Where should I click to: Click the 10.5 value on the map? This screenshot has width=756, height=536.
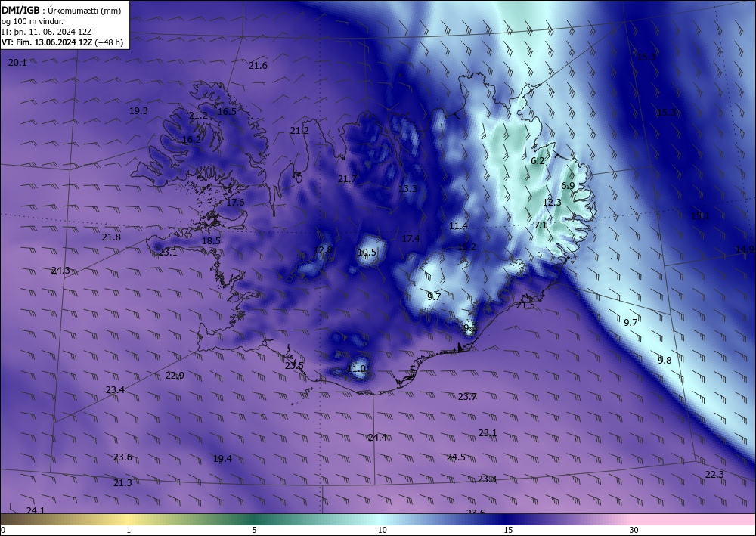[367, 252]
